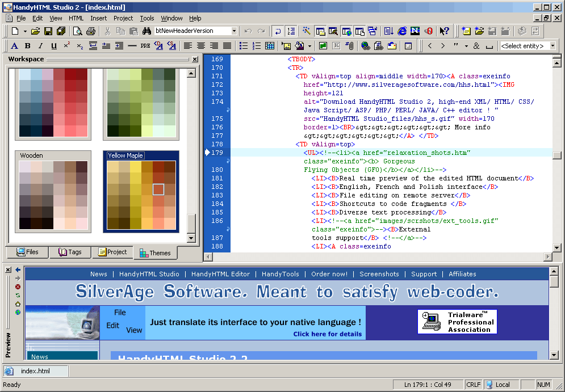Switch to the Tags tab
This screenshot has width=565, height=392.
70,252
